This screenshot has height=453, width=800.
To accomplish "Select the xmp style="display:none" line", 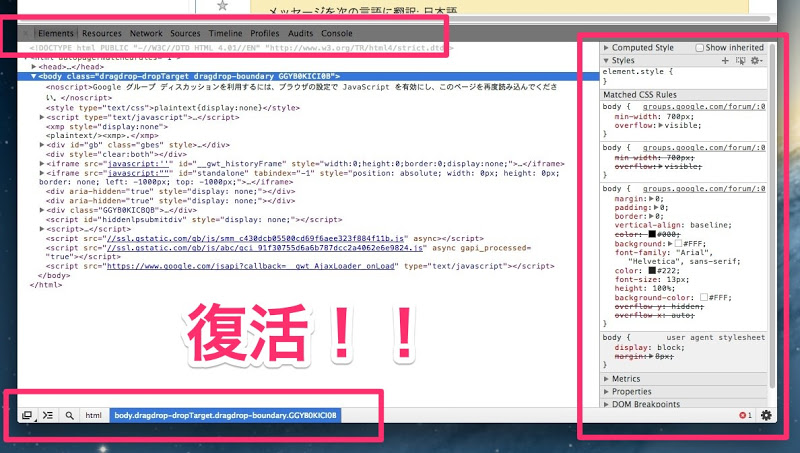I will pyautogui.click(x=107, y=127).
